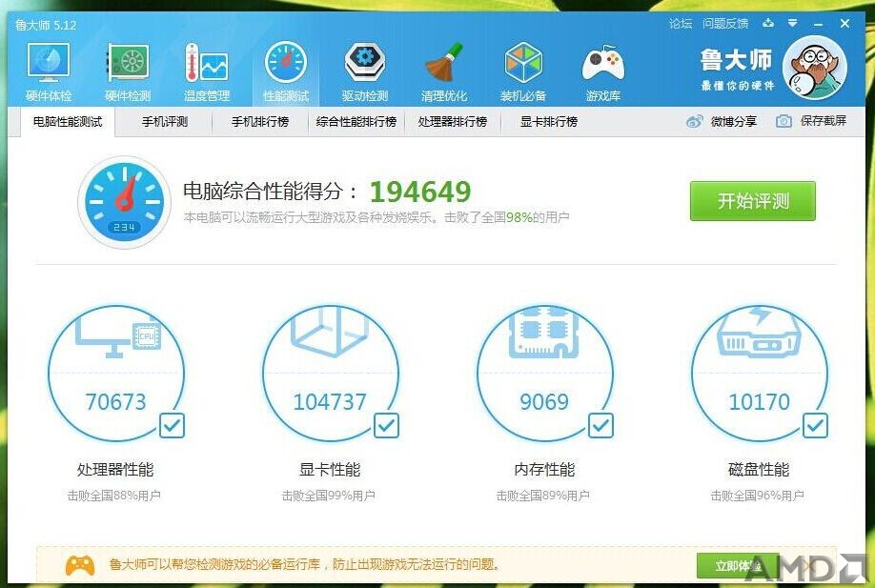The image size is (875, 588).
Task: Open the 显卡排行榜 tab
Action: pyautogui.click(x=549, y=122)
